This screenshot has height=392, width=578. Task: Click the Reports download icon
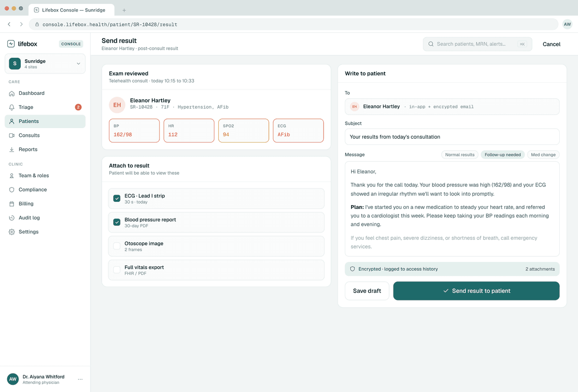pos(12,149)
